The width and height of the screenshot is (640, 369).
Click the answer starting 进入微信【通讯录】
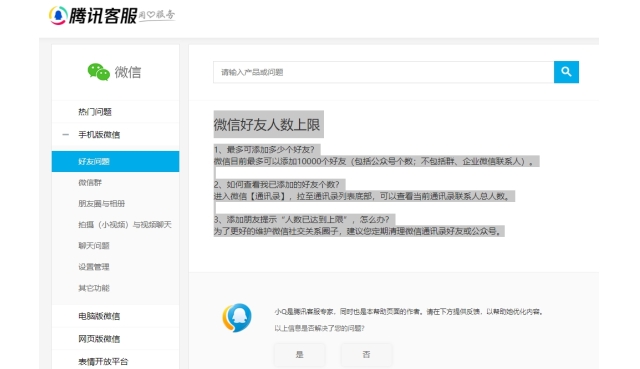pyautogui.click(x=362, y=196)
